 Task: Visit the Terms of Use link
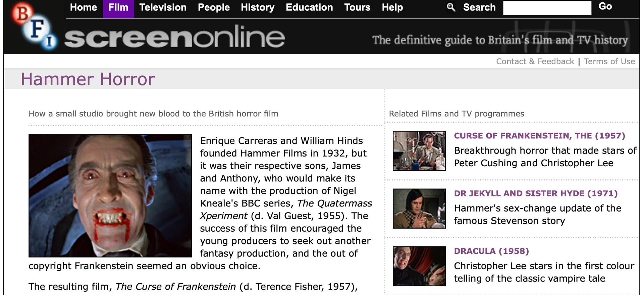(x=609, y=62)
